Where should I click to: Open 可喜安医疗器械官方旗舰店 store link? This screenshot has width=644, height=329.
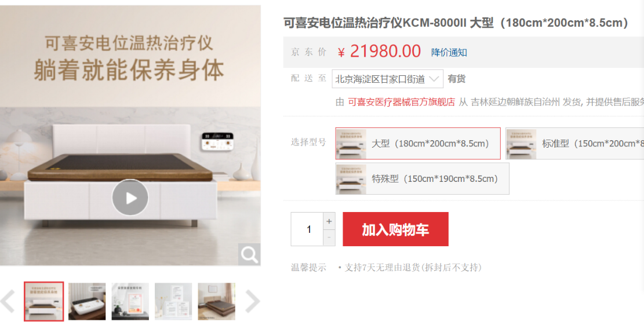click(x=401, y=102)
